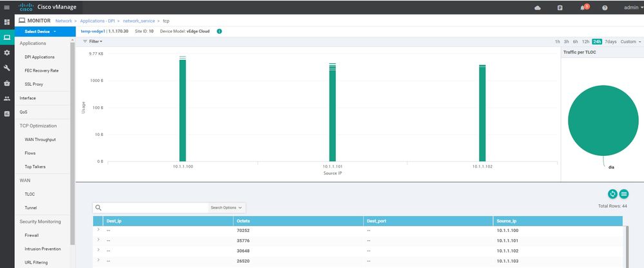Click the dia pie chart slice

pos(603,120)
